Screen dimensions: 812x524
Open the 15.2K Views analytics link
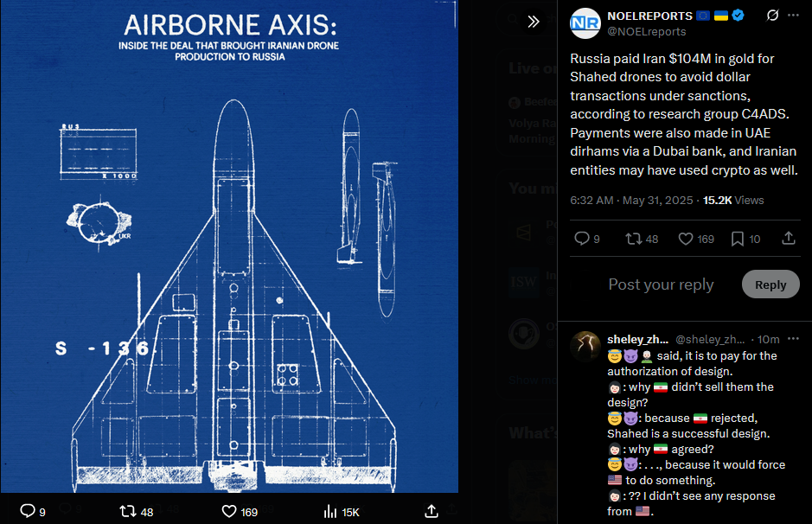tap(733, 201)
